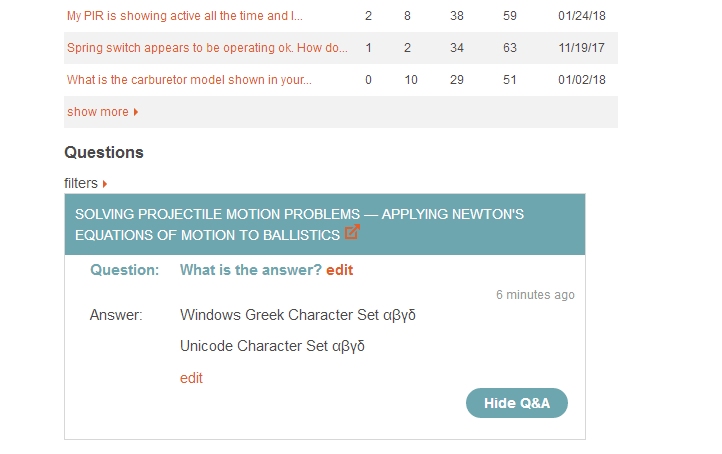Open the Solving Projectile Motion Problems article title
The width and height of the screenshot is (722, 454).
tap(299, 225)
